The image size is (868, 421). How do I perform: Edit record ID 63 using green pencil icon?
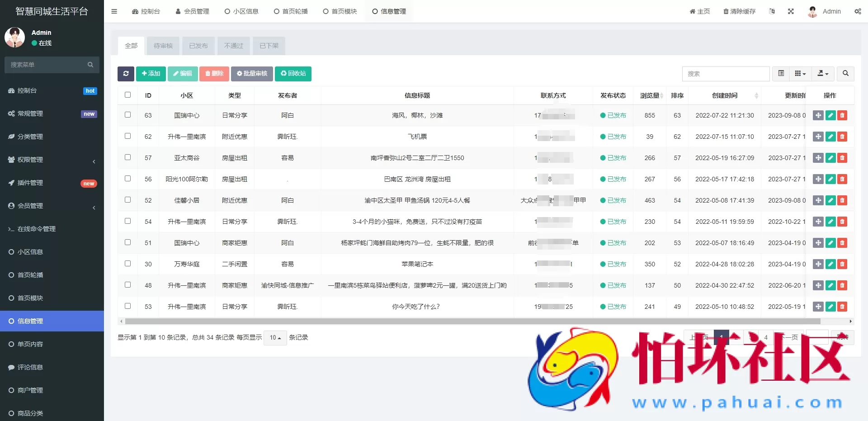pyautogui.click(x=830, y=115)
